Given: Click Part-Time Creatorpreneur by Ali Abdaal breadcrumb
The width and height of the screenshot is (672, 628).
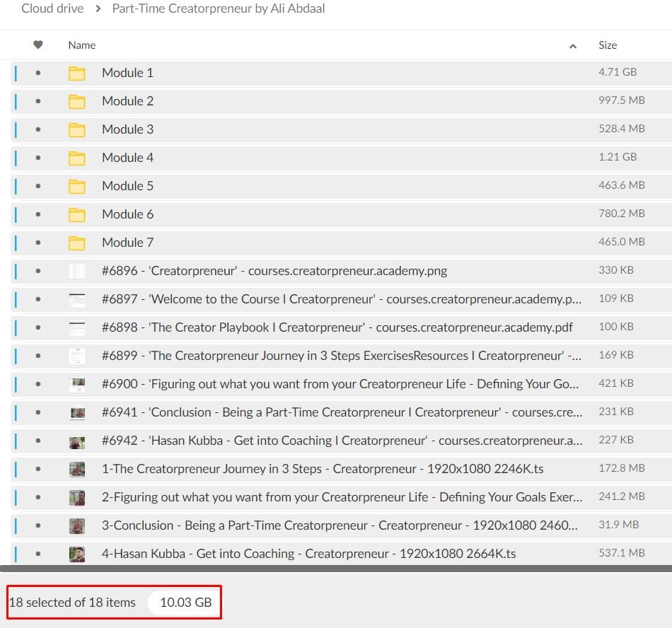Looking at the screenshot, I should pos(219,9).
